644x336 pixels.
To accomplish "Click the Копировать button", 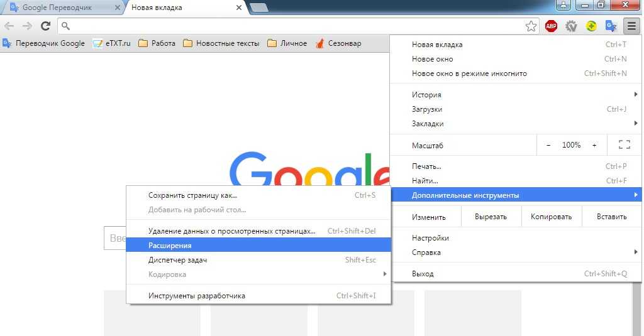I will 551,217.
